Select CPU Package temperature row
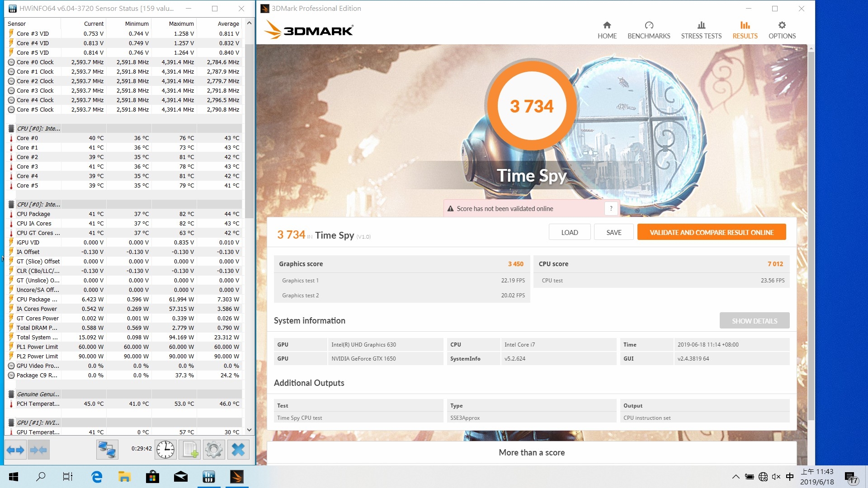The height and width of the screenshot is (488, 868). pyautogui.click(x=124, y=214)
